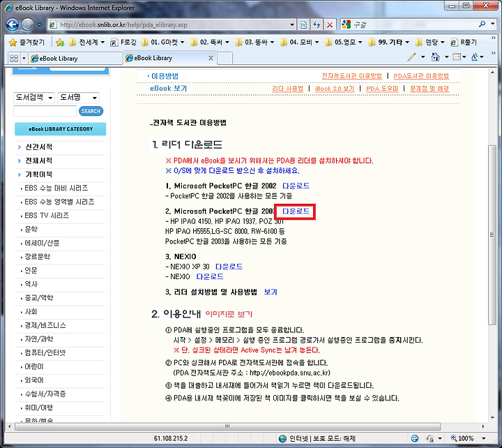Open the 문제점 및 해결 link

pos(429,89)
